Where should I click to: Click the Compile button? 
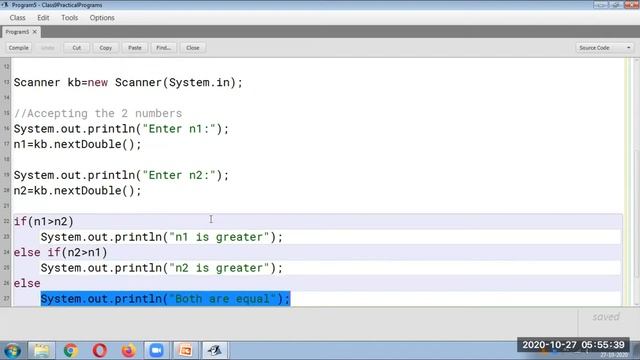[x=19, y=48]
